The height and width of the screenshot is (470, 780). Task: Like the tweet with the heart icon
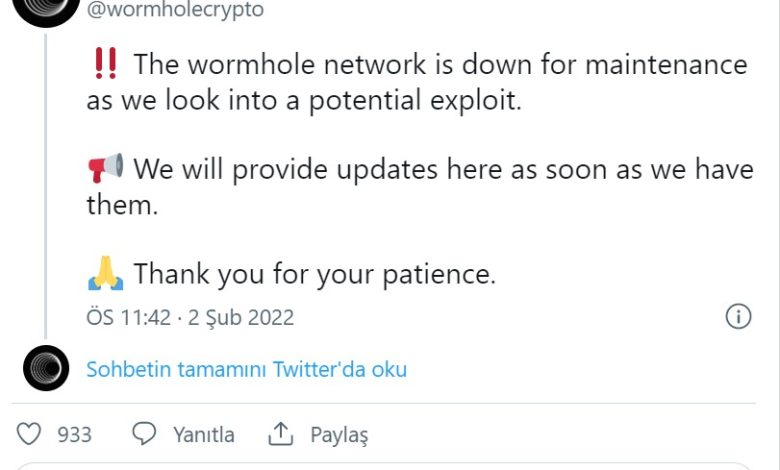coord(31,434)
